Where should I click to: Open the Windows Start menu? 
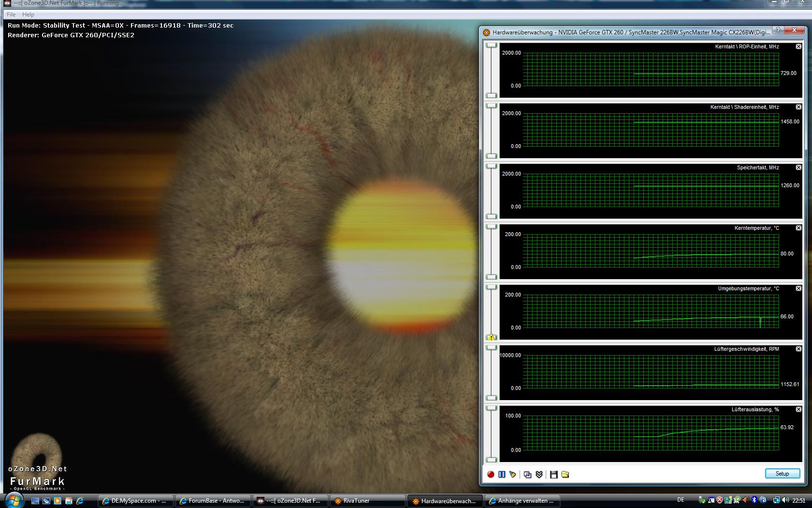(x=14, y=500)
